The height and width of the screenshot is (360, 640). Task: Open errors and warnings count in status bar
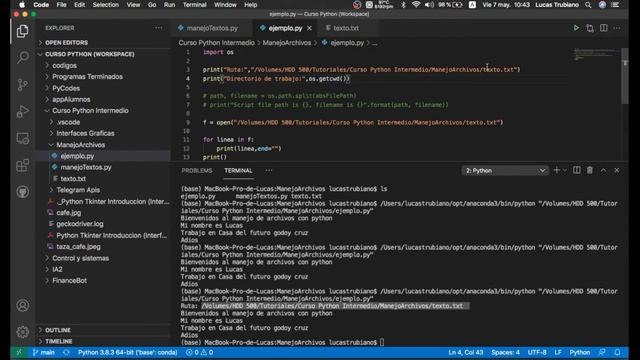coord(199,352)
